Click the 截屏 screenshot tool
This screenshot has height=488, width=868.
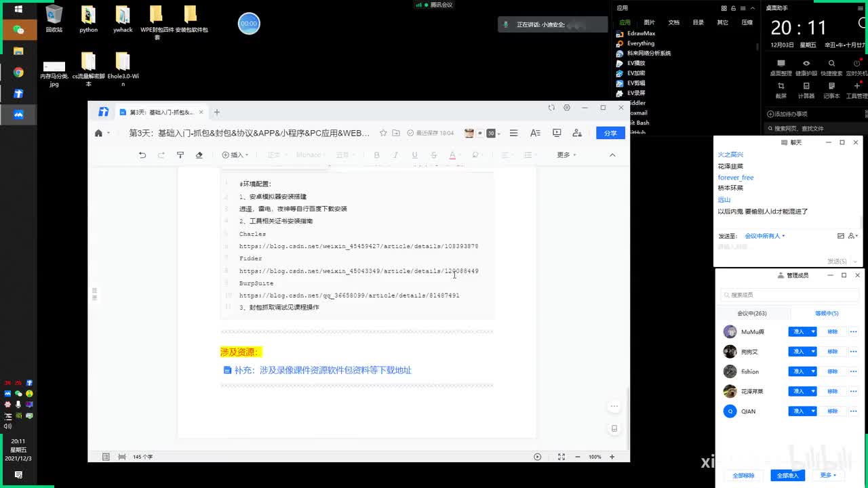[x=781, y=90]
